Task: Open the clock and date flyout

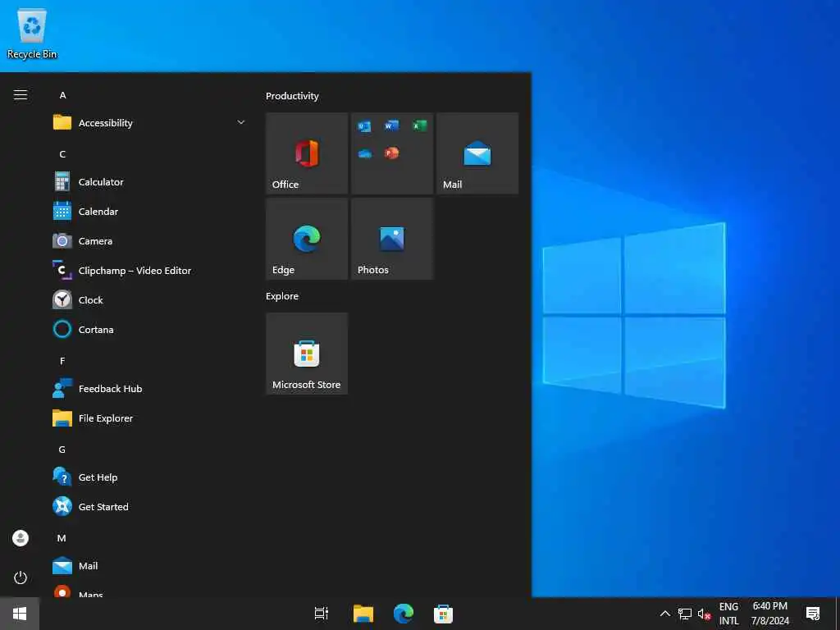Action: coord(769,614)
